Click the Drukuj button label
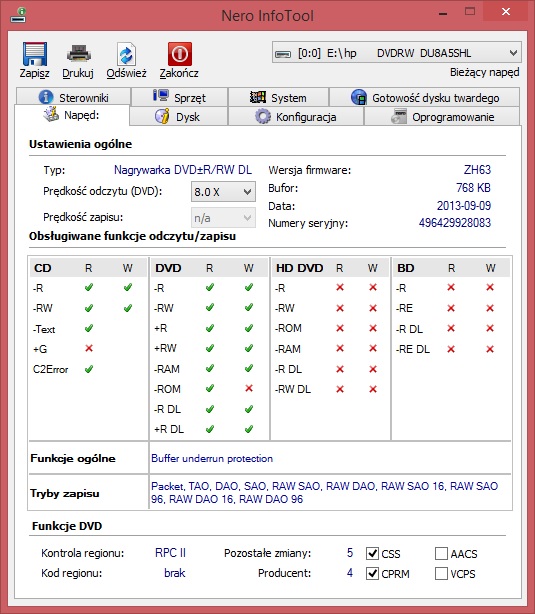 click(78, 73)
